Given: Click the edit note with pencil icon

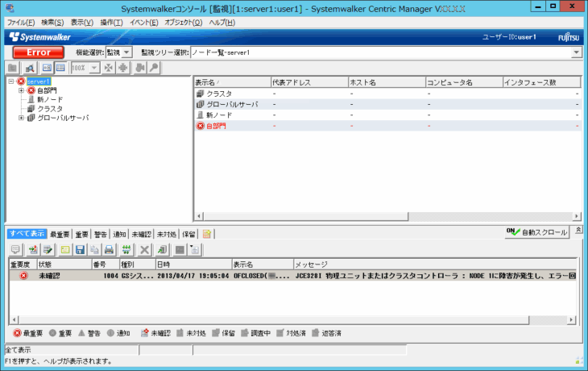Looking at the screenshot, I should pyautogui.click(x=48, y=250).
